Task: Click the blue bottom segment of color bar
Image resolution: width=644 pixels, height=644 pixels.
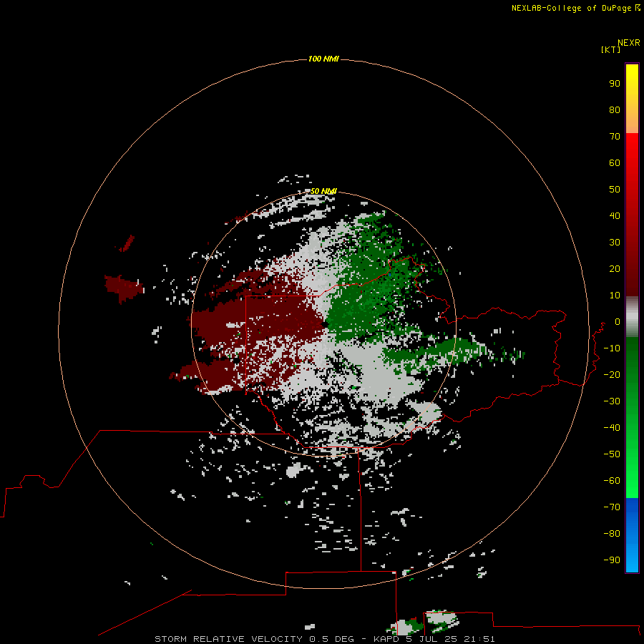Action: pos(632,535)
